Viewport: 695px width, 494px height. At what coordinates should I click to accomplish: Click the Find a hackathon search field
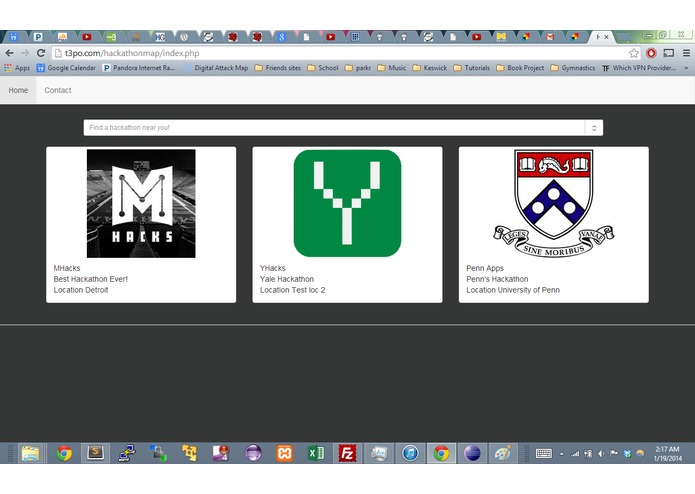tap(335, 128)
